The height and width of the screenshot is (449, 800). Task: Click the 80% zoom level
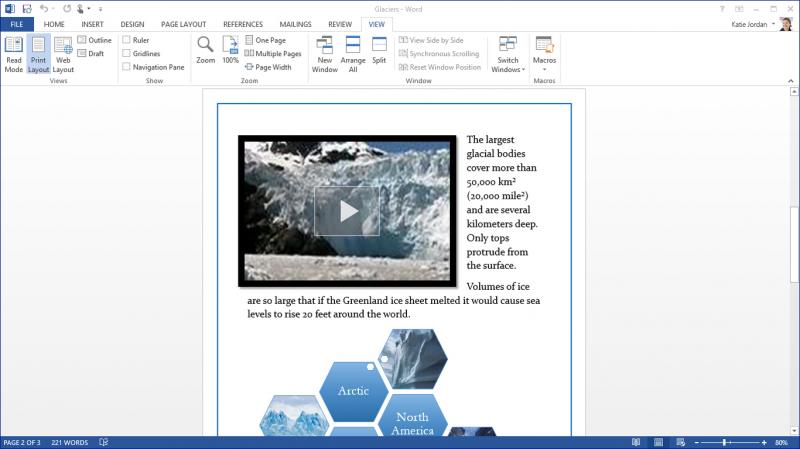tap(781, 442)
